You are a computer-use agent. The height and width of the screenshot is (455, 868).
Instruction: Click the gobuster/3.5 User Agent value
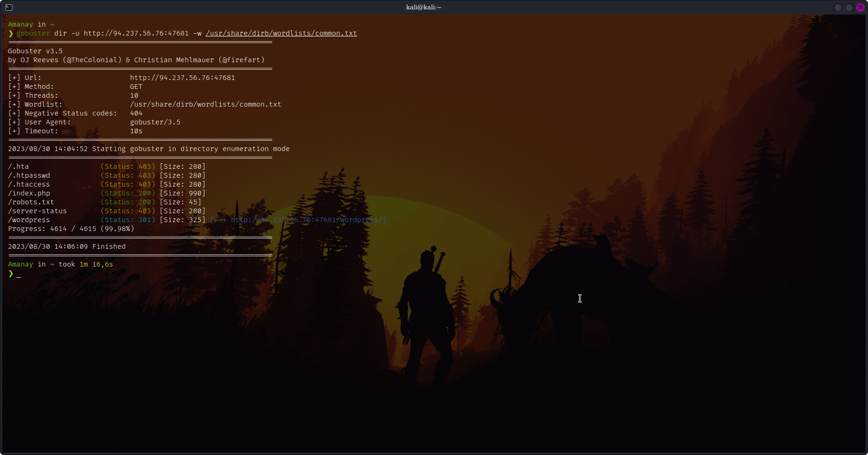coord(155,122)
